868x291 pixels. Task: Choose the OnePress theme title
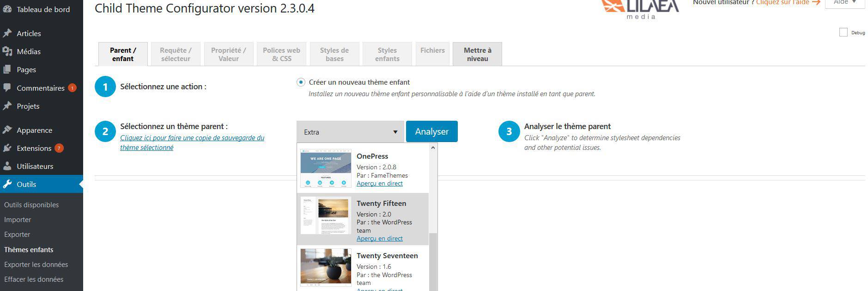pyautogui.click(x=372, y=156)
